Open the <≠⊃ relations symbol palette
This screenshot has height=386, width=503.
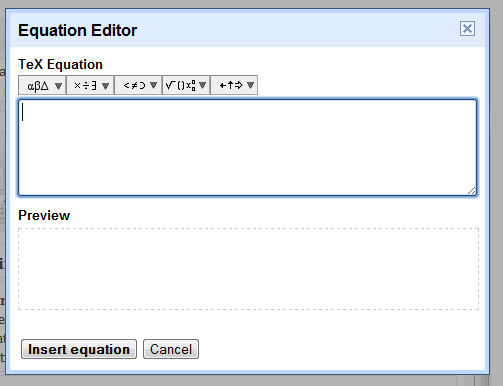[138, 85]
